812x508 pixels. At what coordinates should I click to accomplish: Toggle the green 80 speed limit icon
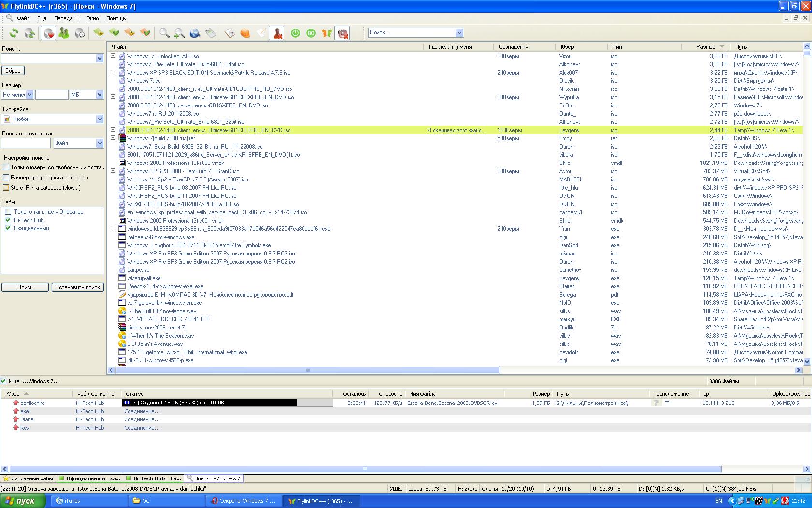coord(311,33)
